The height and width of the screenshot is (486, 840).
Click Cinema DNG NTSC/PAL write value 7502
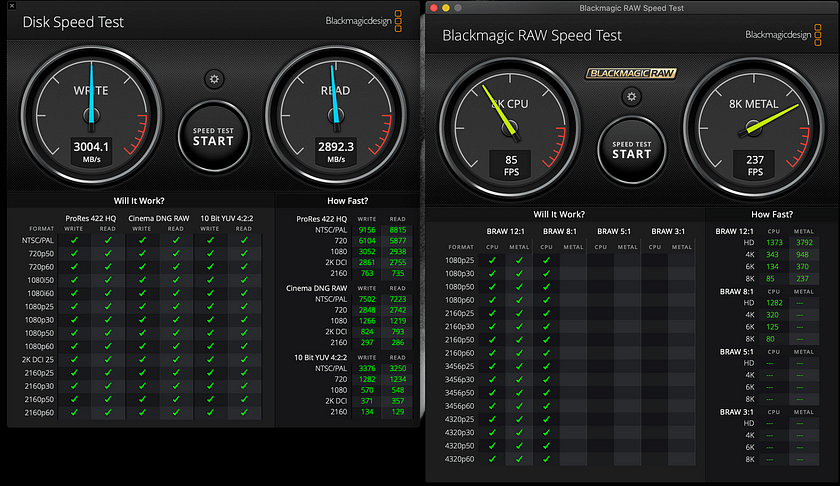[x=367, y=299]
